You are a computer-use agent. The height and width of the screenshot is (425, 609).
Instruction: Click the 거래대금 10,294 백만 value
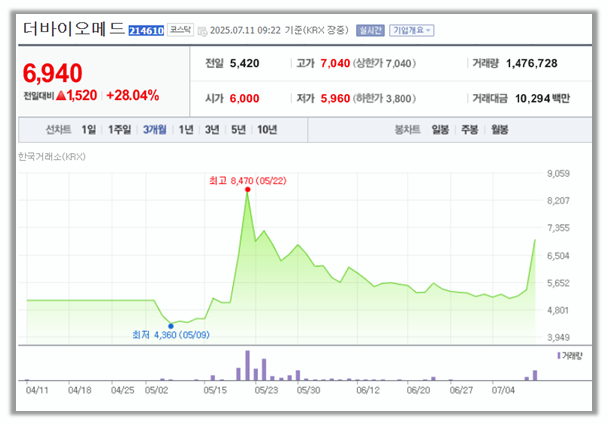[542, 99]
